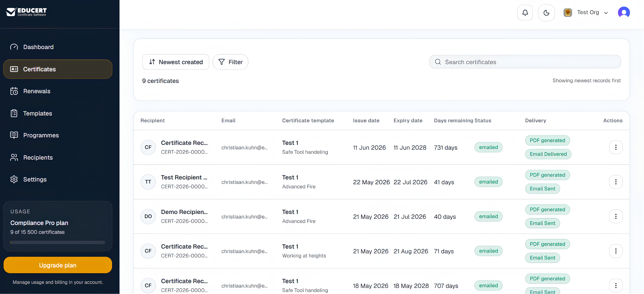
Task: Click the Recipients people icon
Action: click(x=14, y=157)
